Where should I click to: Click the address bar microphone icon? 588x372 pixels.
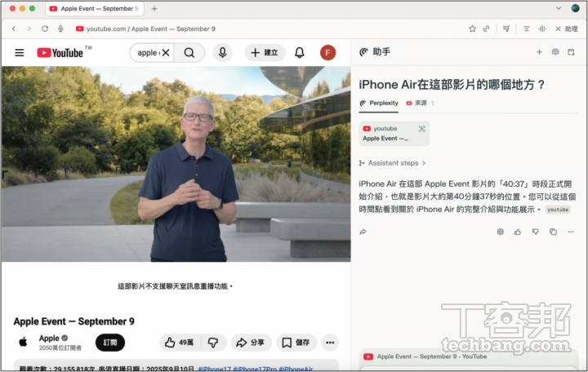click(60, 29)
